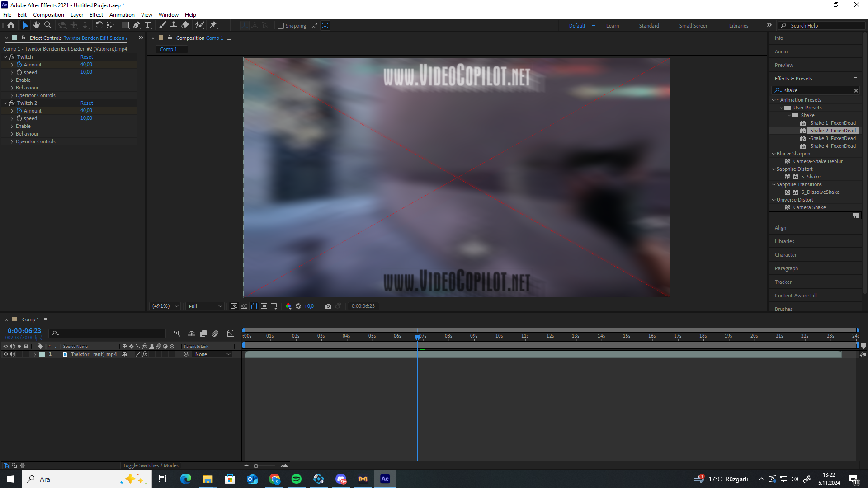Open the Animation menu

tap(122, 15)
